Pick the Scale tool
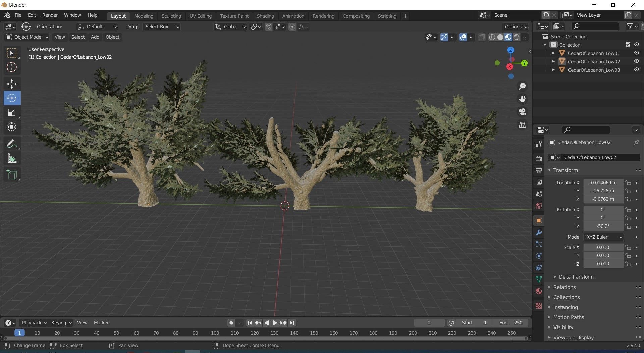Viewport: 644px width, 353px height. pos(12,113)
